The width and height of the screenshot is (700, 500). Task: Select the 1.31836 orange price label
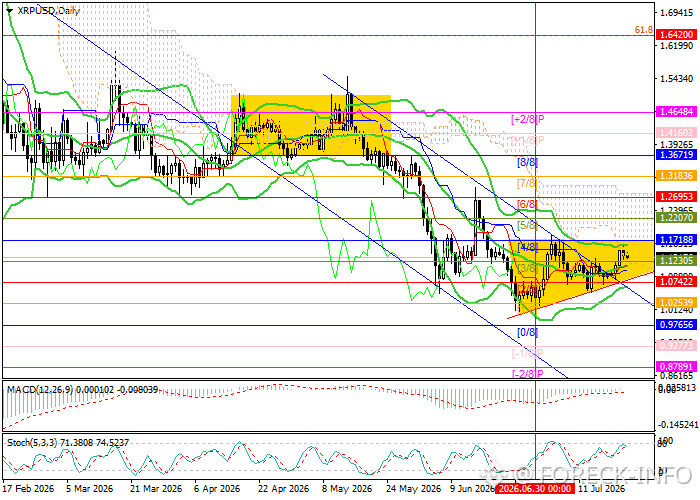[x=677, y=176]
